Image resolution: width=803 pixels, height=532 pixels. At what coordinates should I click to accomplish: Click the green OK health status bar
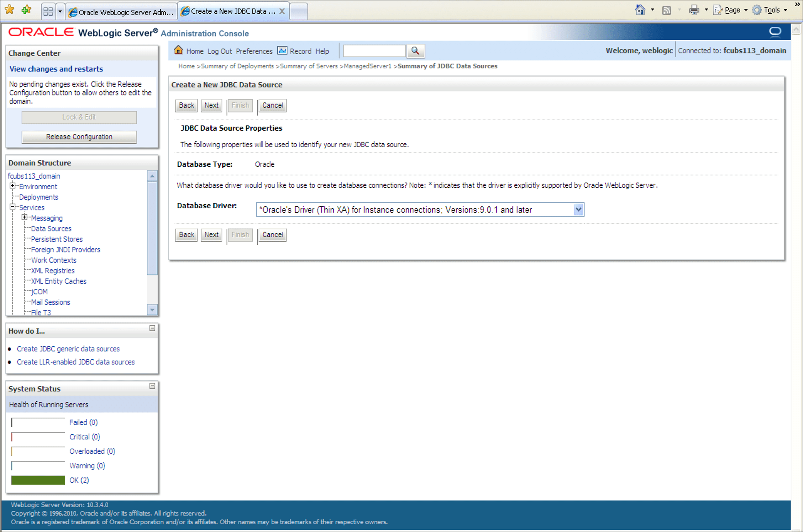point(38,480)
